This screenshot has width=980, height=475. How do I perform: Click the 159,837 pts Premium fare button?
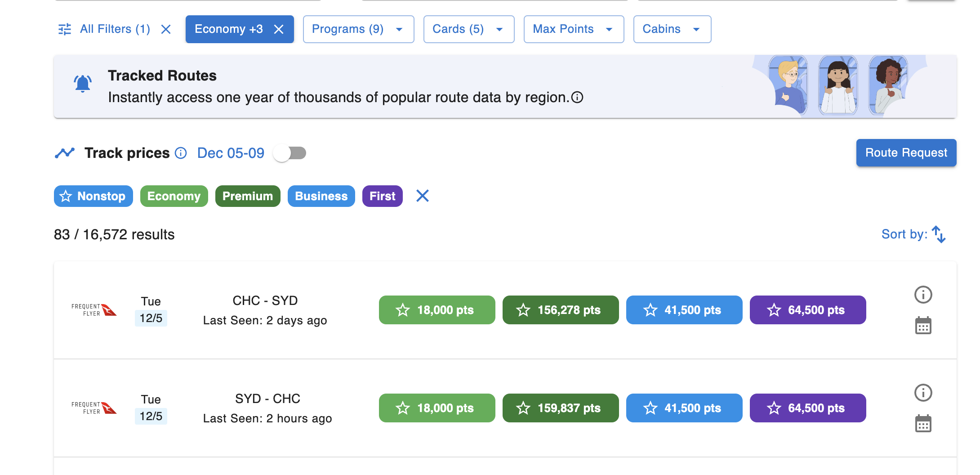pyautogui.click(x=560, y=408)
